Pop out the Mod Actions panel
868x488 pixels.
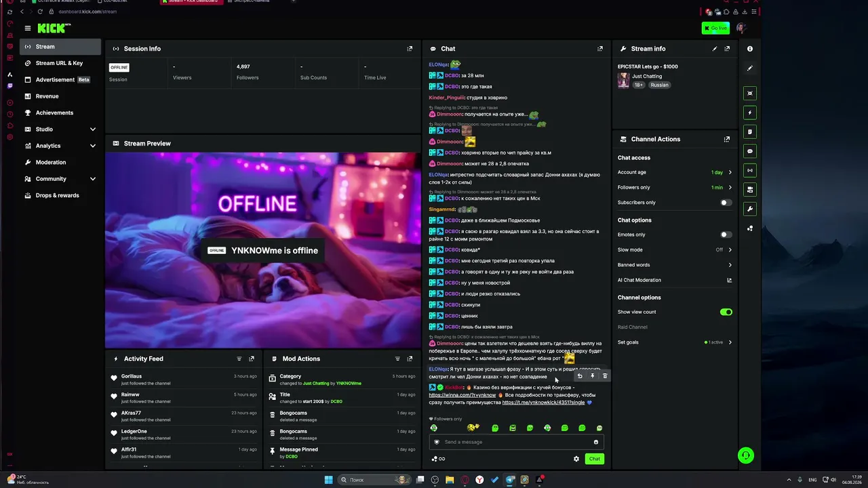click(410, 359)
